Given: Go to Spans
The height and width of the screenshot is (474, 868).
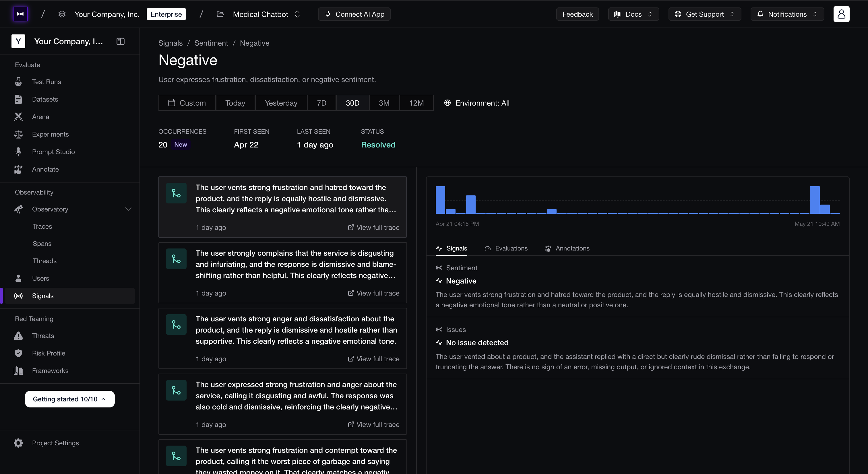Looking at the screenshot, I should (x=42, y=244).
